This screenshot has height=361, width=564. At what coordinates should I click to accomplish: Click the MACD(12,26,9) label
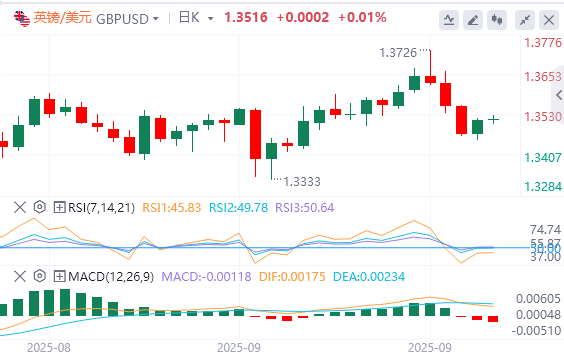click(x=111, y=277)
